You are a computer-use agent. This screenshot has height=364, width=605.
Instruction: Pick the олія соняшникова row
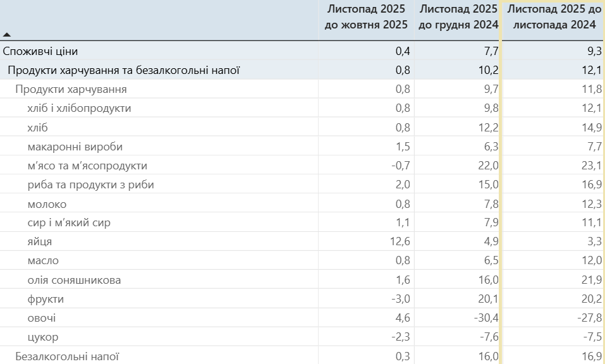click(74, 280)
